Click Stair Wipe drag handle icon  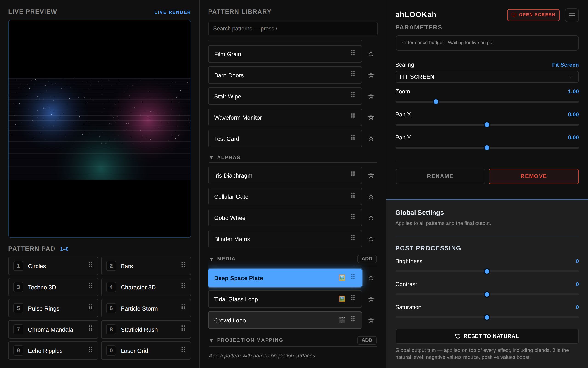click(x=353, y=95)
